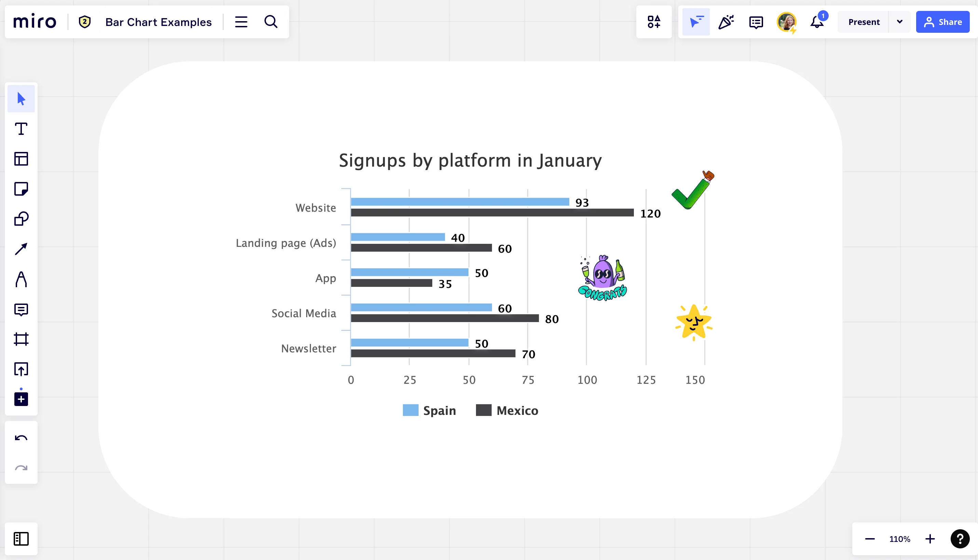Open the zoom level 110% menu
Screen dimensions: 978x560
coord(899,539)
